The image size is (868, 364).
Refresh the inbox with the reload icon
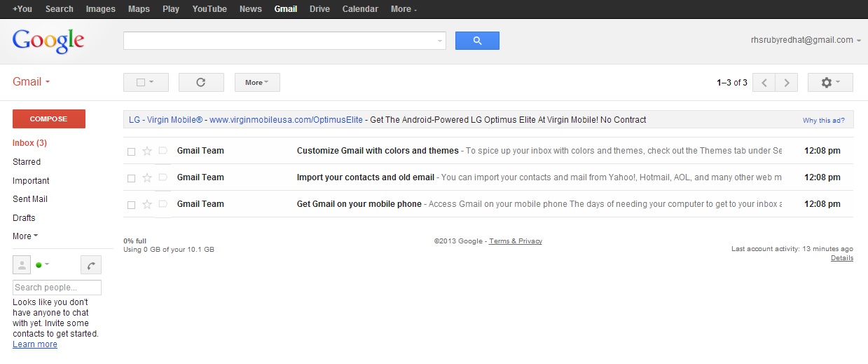coord(201,82)
